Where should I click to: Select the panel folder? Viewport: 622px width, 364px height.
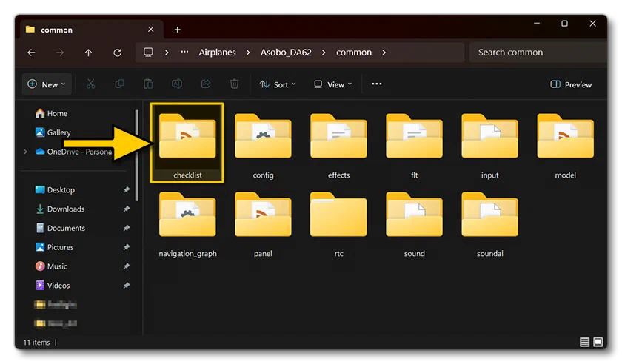tap(263, 224)
